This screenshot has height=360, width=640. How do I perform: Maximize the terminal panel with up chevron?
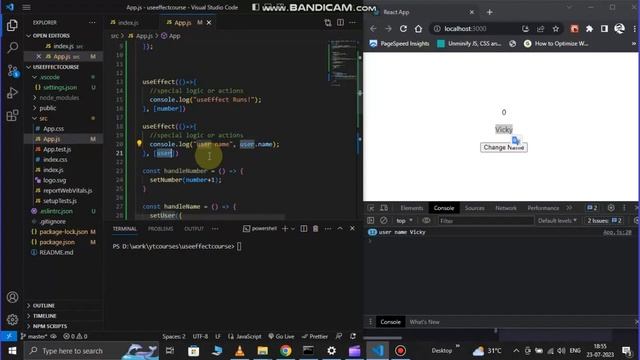340,229
